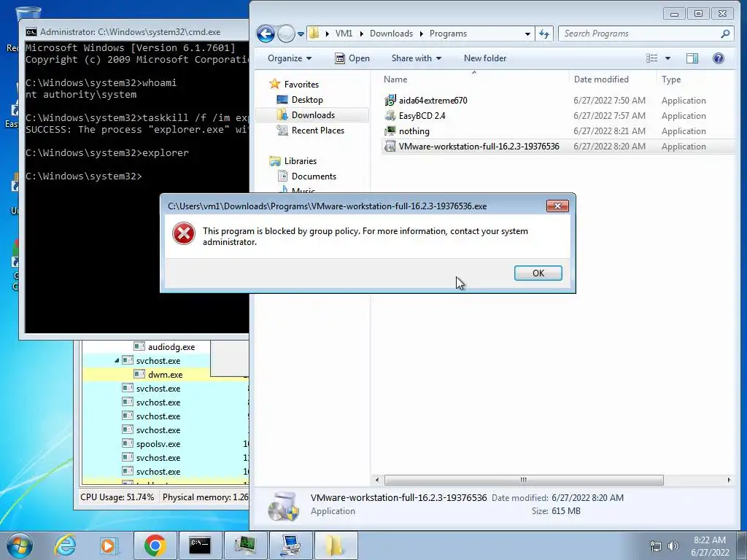Select the aida64extreme670 file

click(x=433, y=101)
